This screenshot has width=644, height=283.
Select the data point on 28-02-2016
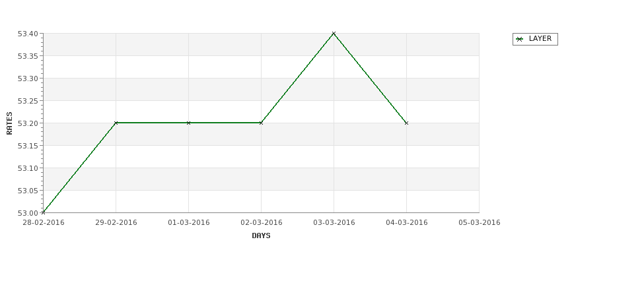coord(43,212)
